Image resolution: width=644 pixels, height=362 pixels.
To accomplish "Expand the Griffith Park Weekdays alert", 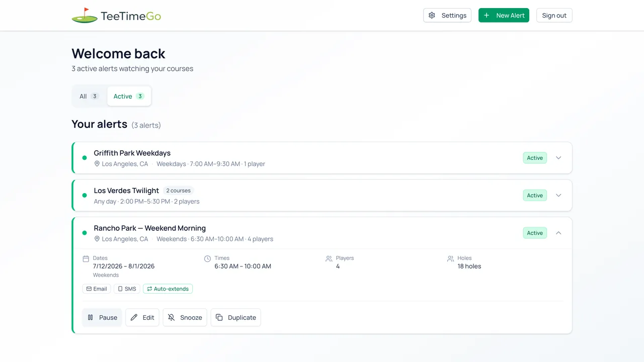I will [x=558, y=158].
